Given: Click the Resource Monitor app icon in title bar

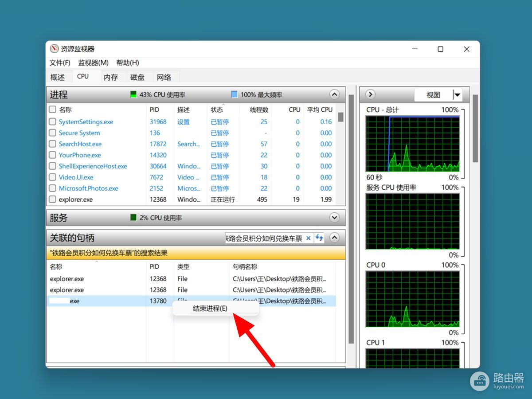Looking at the screenshot, I should [x=54, y=49].
